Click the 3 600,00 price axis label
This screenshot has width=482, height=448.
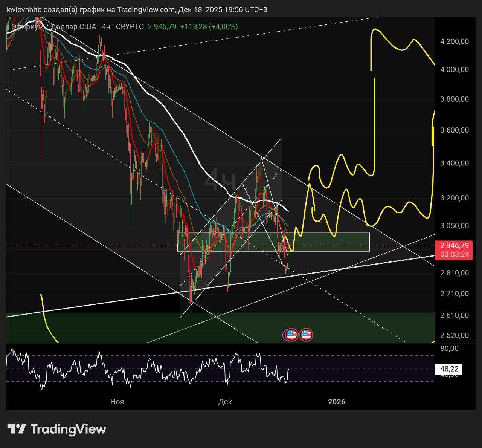point(455,130)
